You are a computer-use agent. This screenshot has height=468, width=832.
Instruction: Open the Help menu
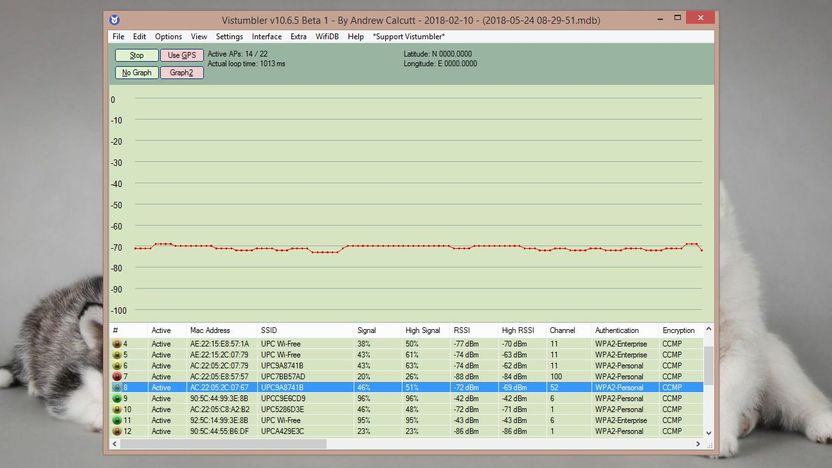pos(356,37)
